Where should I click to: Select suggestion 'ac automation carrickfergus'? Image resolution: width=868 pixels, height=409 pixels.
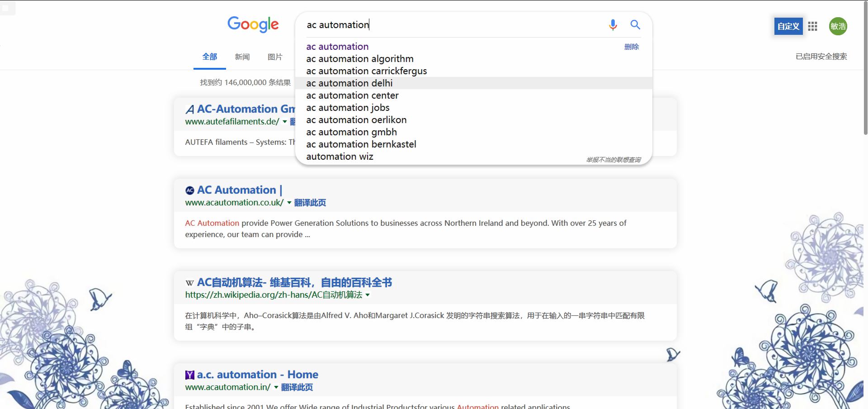click(x=473, y=71)
